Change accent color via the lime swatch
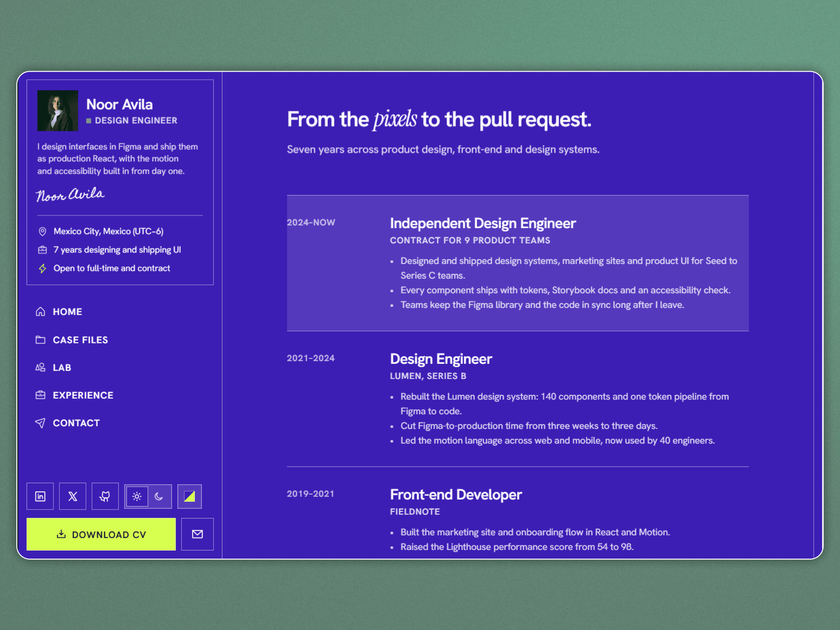This screenshot has height=630, width=840. click(189, 496)
